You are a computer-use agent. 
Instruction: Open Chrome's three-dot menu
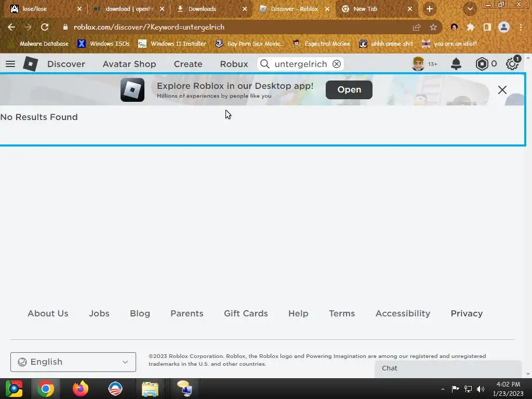pos(521,27)
